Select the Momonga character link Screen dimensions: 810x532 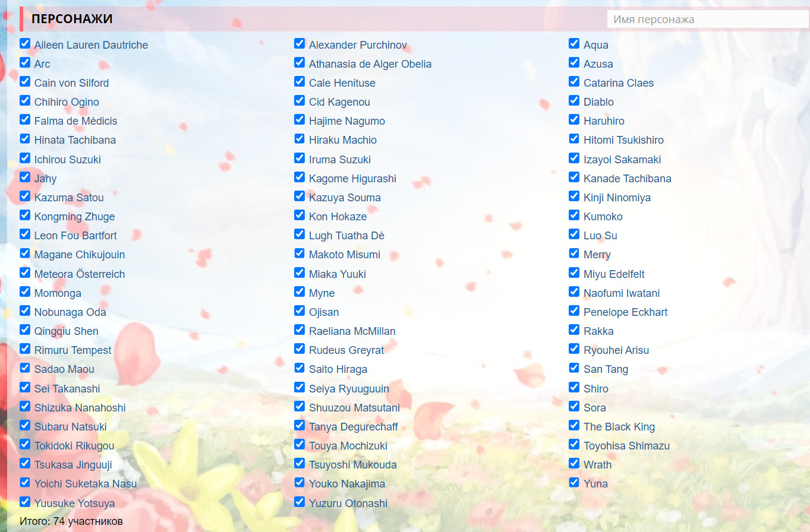[58, 293]
